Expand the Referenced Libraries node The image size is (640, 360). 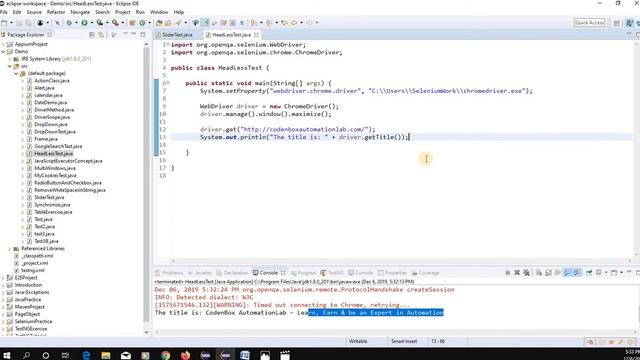(10, 249)
